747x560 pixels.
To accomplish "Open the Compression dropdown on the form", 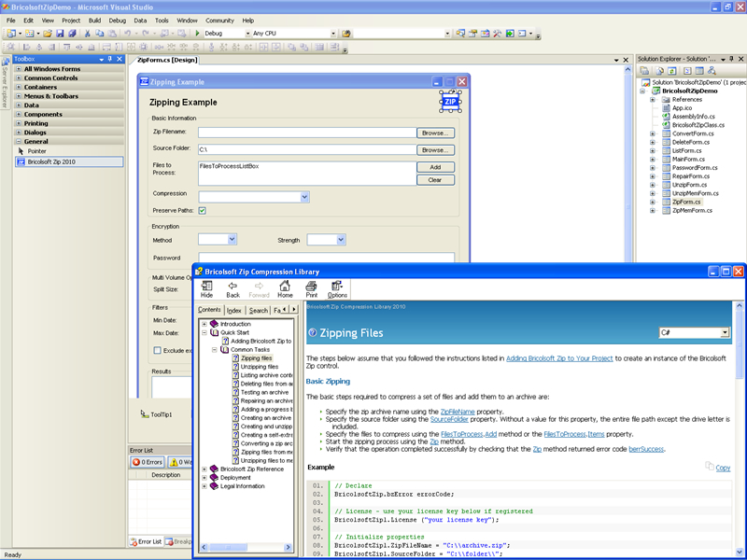I will point(304,197).
